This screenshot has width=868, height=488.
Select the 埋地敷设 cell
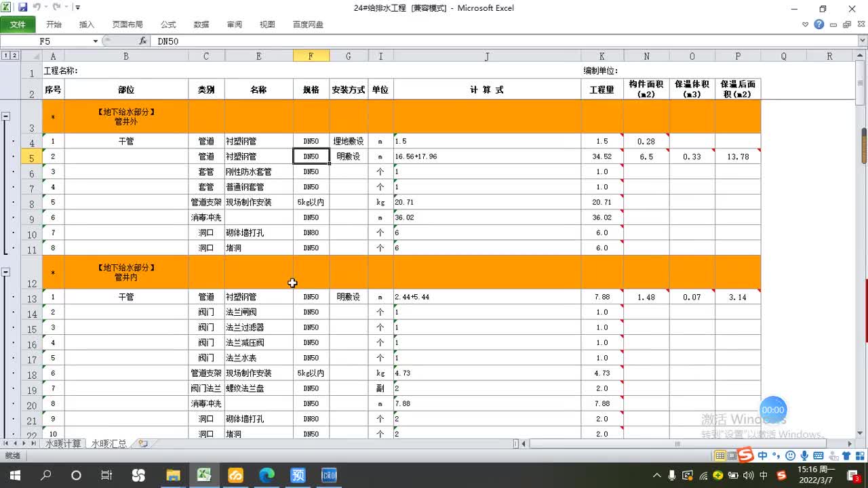coord(348,141)
